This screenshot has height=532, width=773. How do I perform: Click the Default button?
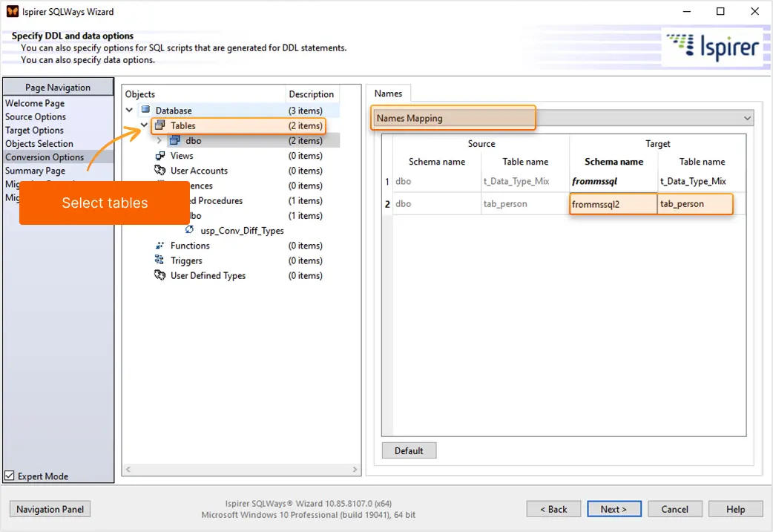[409, 450]
